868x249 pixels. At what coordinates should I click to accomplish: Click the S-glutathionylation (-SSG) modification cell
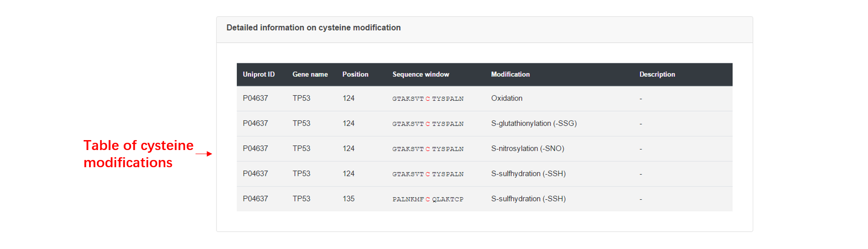click(x=534, y=123)
